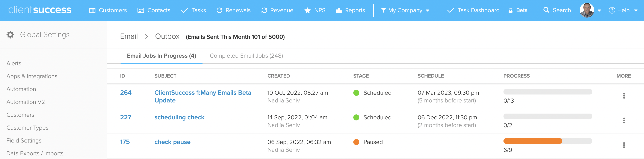The width and height of the screenshot is (644, 159).
Task: Click the Customers table icon
Action: coord(92,10)
